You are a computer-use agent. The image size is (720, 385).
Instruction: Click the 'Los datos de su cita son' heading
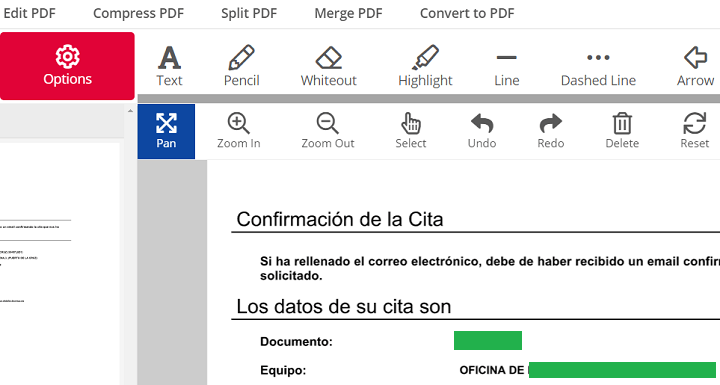[343, 306]
